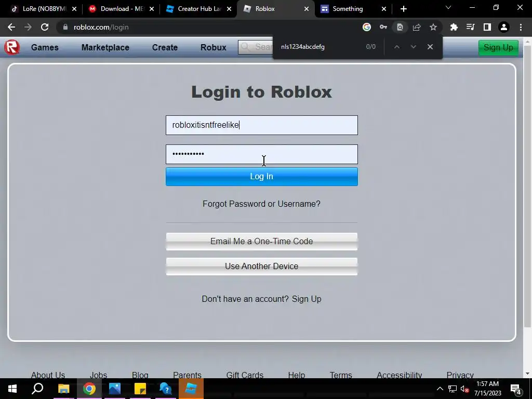Click the password field
This screenshot has width=532, height=399.
click(x=262, y=154)
